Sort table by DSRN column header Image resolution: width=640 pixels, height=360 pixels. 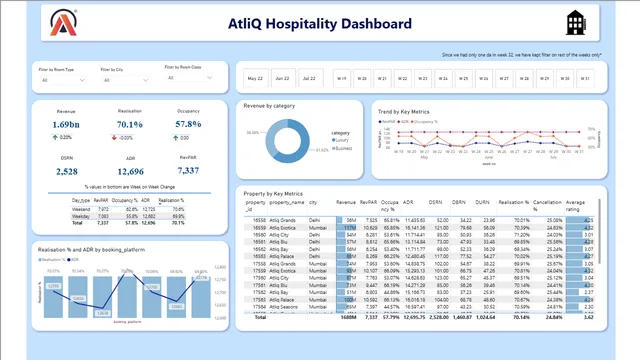point(436,202)
